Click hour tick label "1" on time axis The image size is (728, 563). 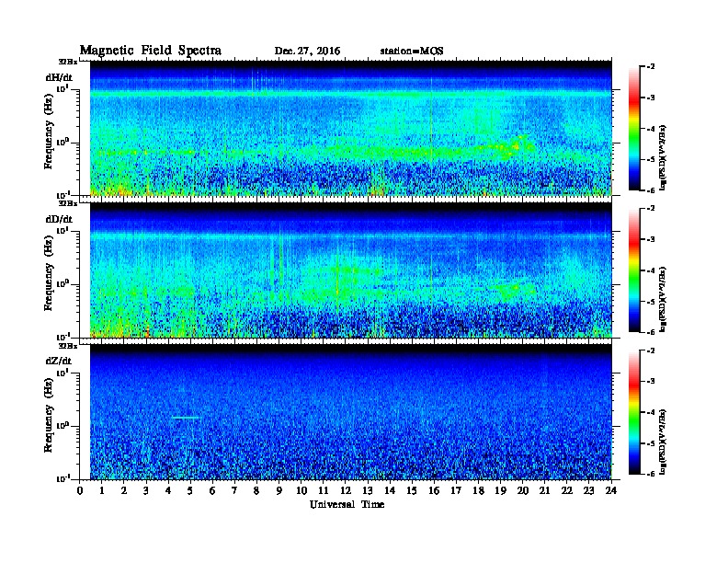[x=102, y=490]
